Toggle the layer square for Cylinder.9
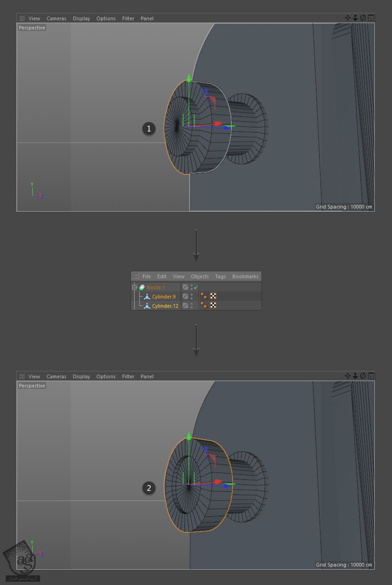This screenshot has width=392, height=585. (x=185, y=296)
